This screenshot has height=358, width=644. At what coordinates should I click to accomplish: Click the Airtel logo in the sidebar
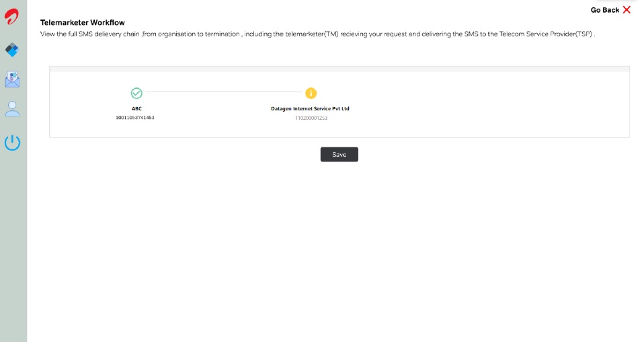coord(11,17)
